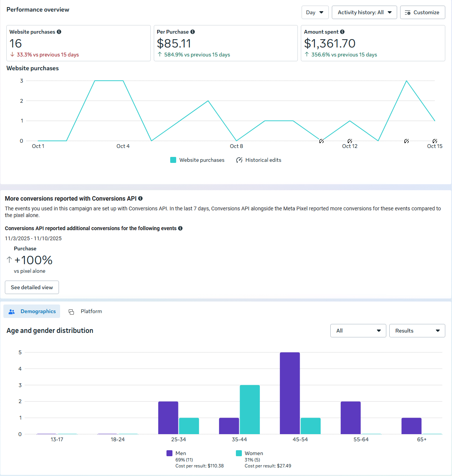This screenshot has width=452, height=476.
Task: Click info icon next to Website purchases
Action: (x=59, y=32)
